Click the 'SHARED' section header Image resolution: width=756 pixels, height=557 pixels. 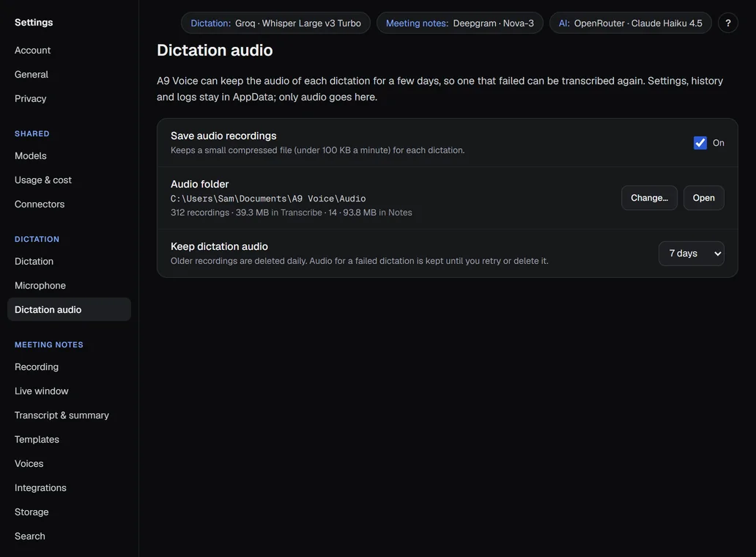coord(31,133)
